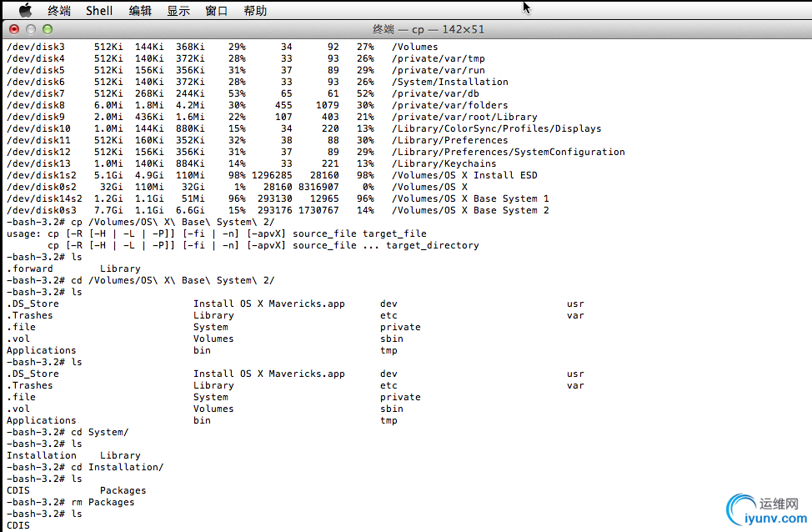The image size is (812, 532).
Task: Click the 'cp /Volumes/OS\ X\ Base\ System\ 2/' command
Action: click(x=173, y=222)
